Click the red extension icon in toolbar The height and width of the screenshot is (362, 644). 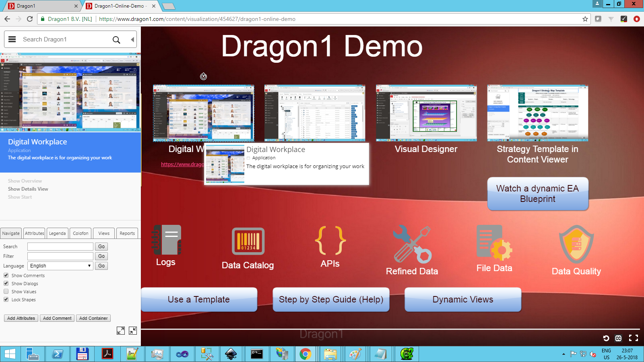point(637,19)
